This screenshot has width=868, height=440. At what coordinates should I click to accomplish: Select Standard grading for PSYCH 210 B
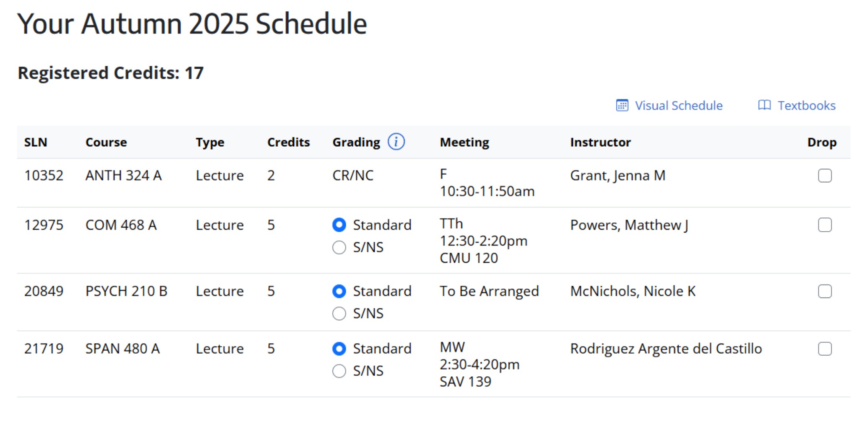[x=339, y=291]
